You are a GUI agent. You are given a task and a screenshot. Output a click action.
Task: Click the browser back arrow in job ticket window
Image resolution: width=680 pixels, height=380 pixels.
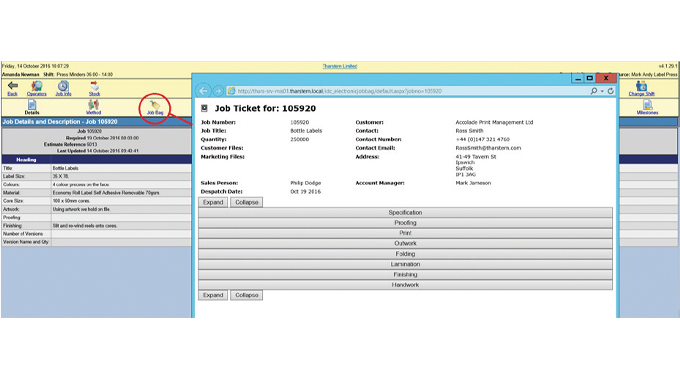tap(203, 91)
